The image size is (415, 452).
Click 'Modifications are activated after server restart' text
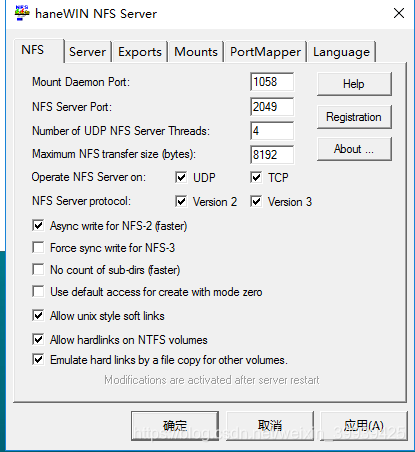212,380
